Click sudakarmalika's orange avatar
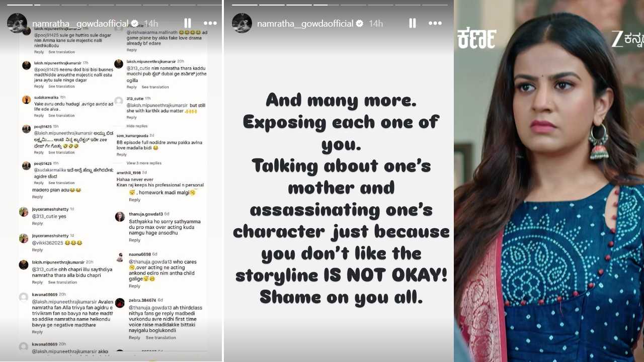Viewport: 644px width, 362px height. coord(26,100)
